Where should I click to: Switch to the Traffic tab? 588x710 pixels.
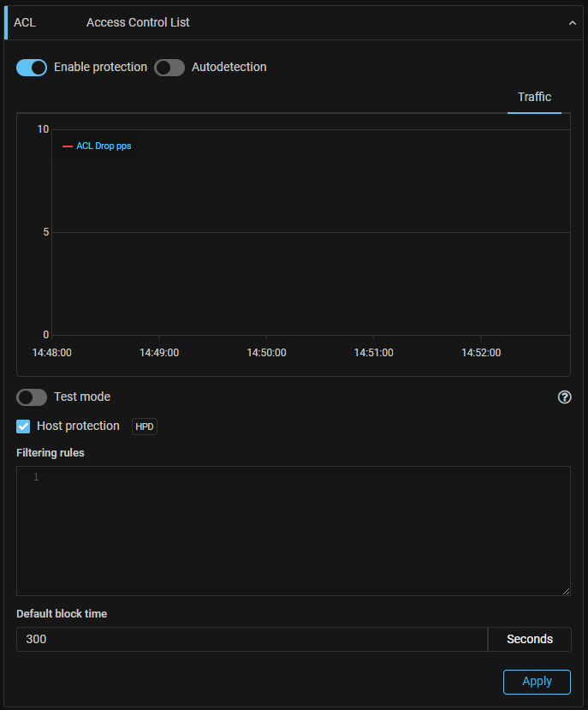coord(534,98)
